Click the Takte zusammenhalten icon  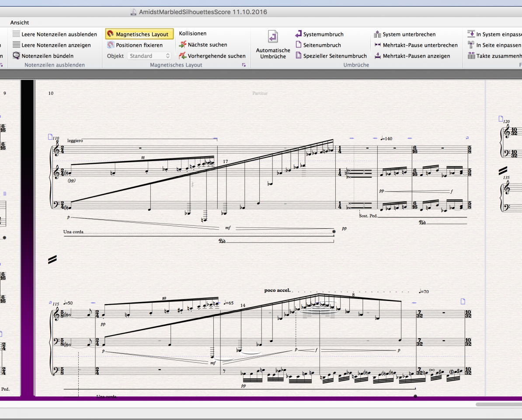click(x=471, y=56)
